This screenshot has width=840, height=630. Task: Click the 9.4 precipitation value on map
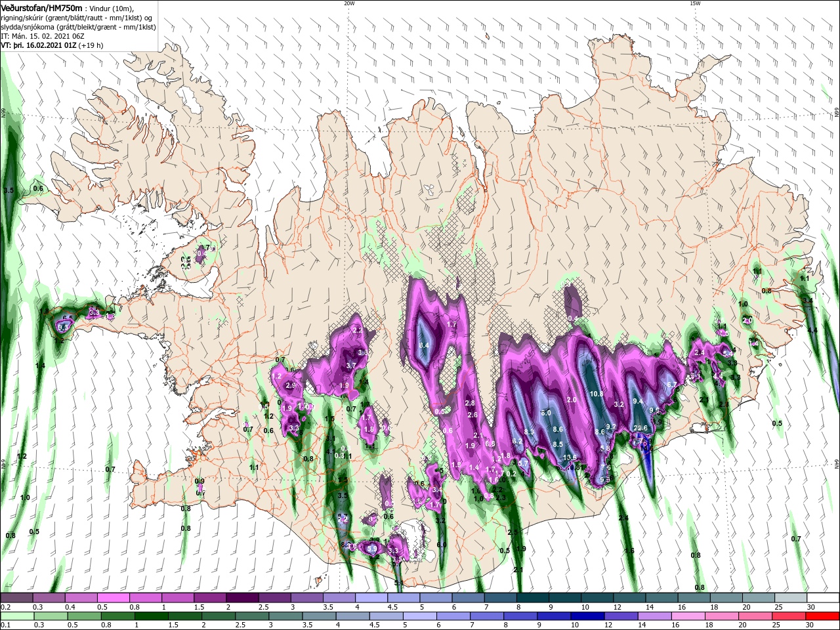(637, 401)
